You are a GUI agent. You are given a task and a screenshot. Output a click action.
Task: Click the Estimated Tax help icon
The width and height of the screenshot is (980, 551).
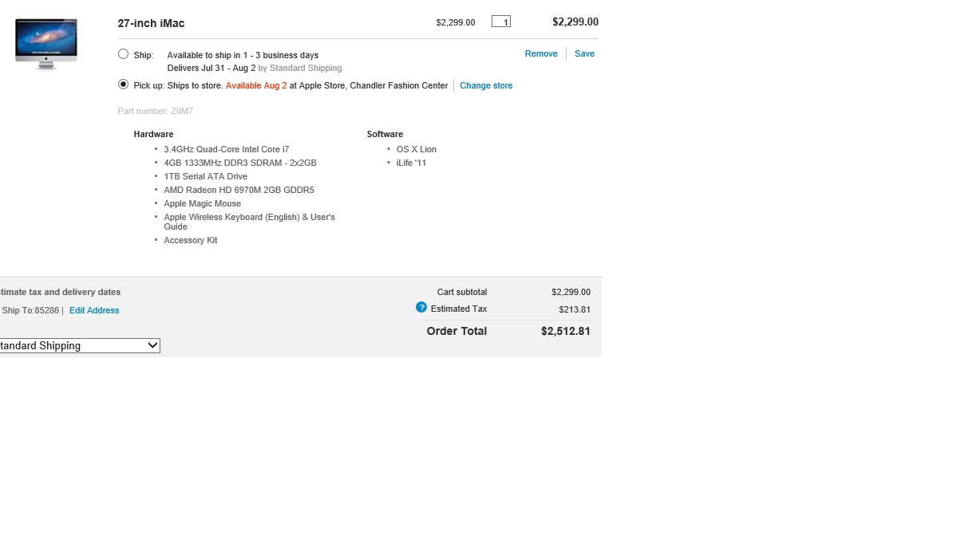(x=421, y=308)
